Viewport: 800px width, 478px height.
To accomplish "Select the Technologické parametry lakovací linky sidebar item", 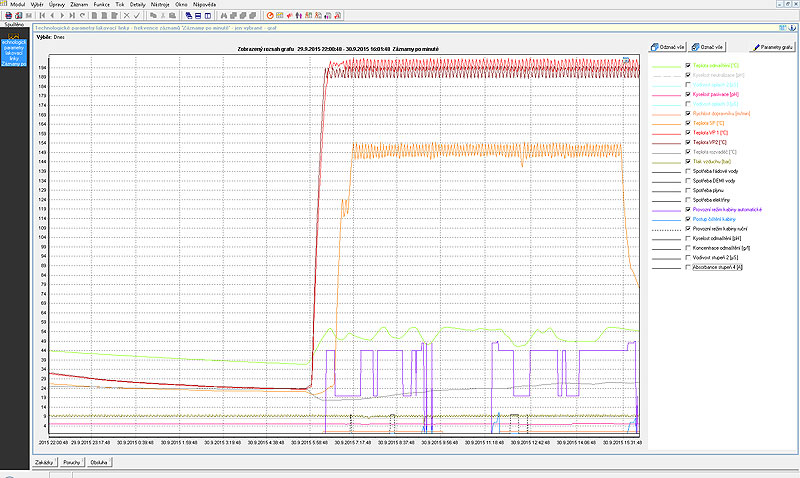I will point(14,56).
